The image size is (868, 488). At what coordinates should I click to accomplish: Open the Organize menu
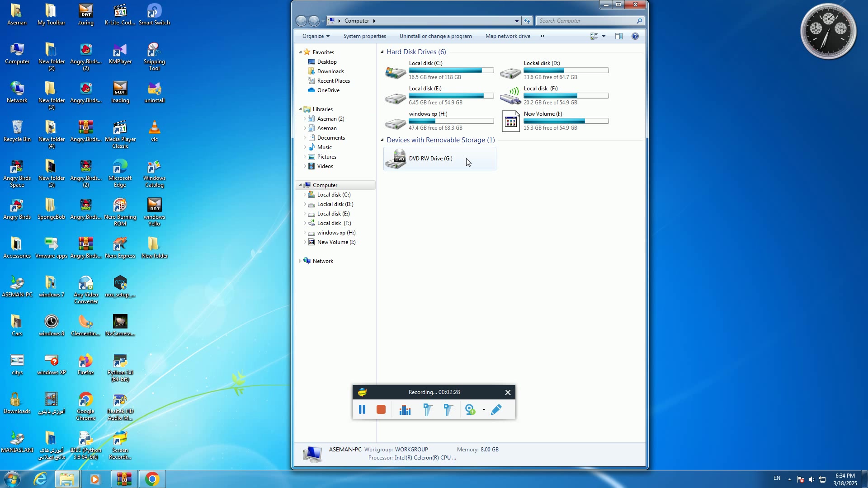316,36
